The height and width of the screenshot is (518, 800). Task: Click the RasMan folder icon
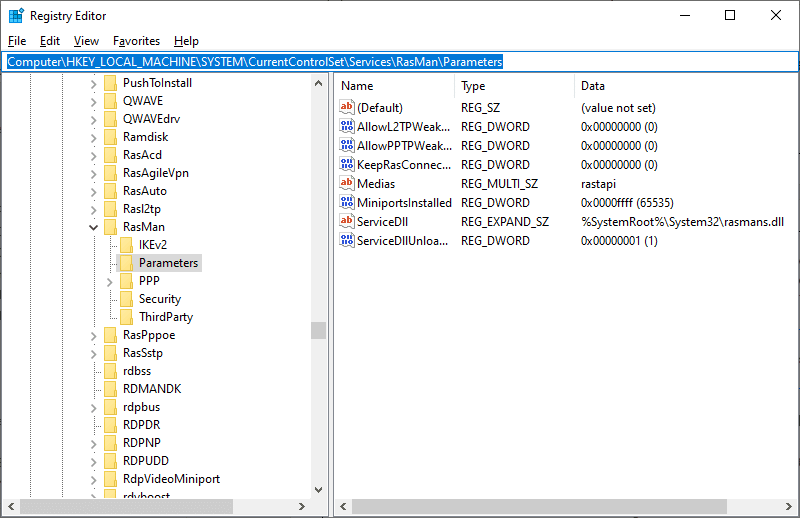click(110, 227)
